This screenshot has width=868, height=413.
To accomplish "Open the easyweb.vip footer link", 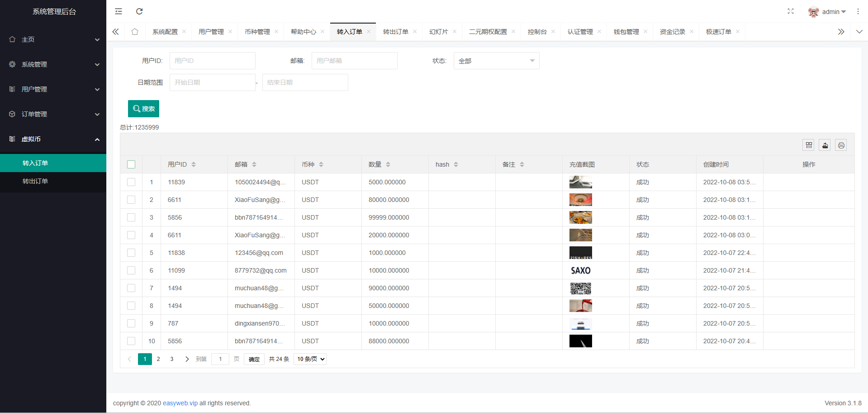I will point(180,403).
